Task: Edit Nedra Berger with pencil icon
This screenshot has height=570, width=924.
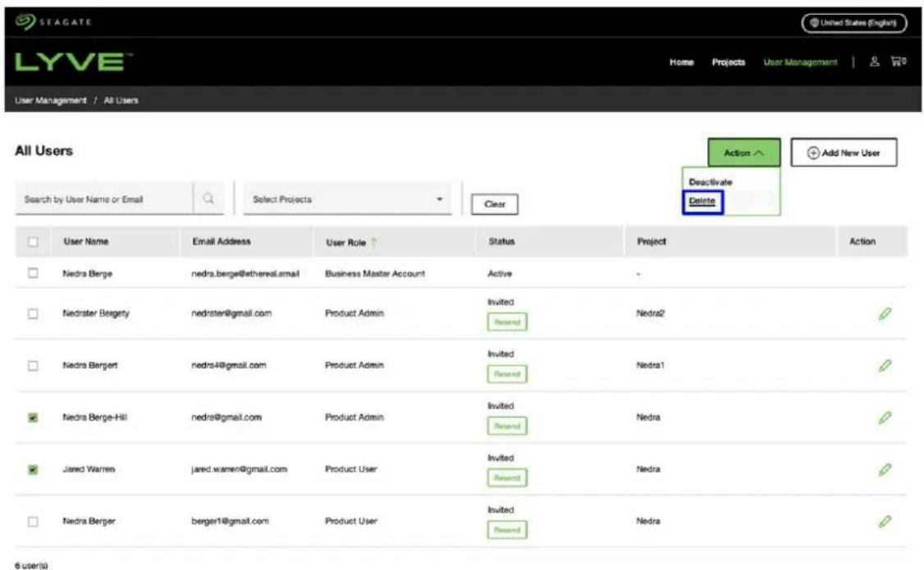Action: [885, 521]
